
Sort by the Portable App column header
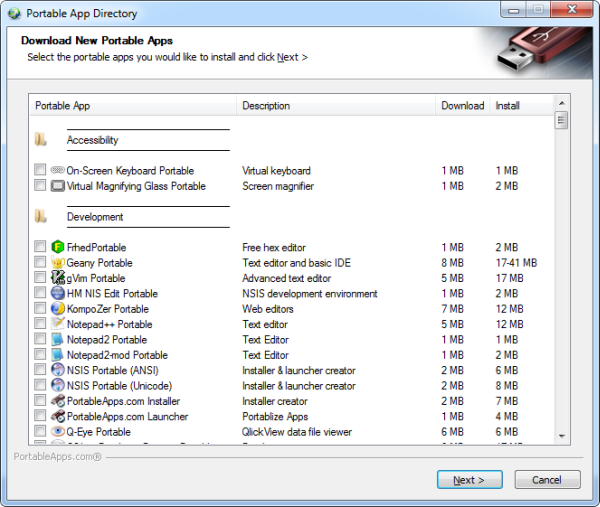[x=133, y=105]
